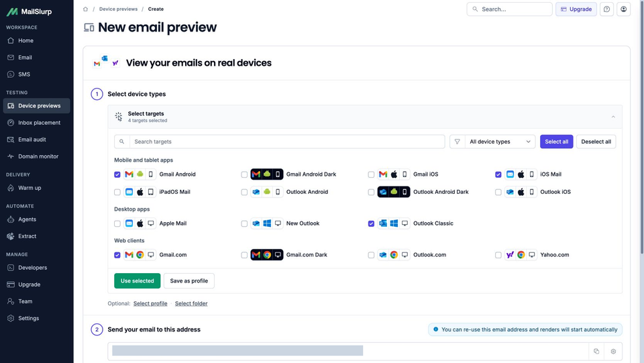Click the Apple icon next to Gmail iOS
644x363 pixels.
[x=394, y=174]
